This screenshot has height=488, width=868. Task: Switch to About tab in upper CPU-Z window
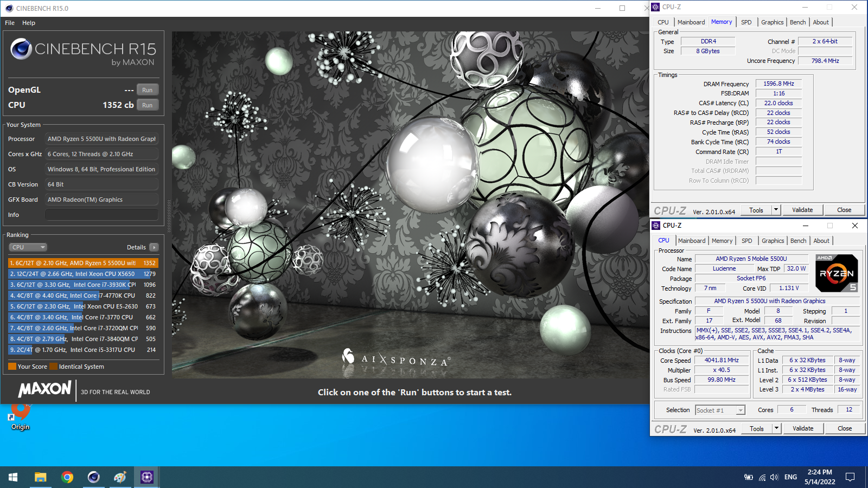tap(821, 22)
